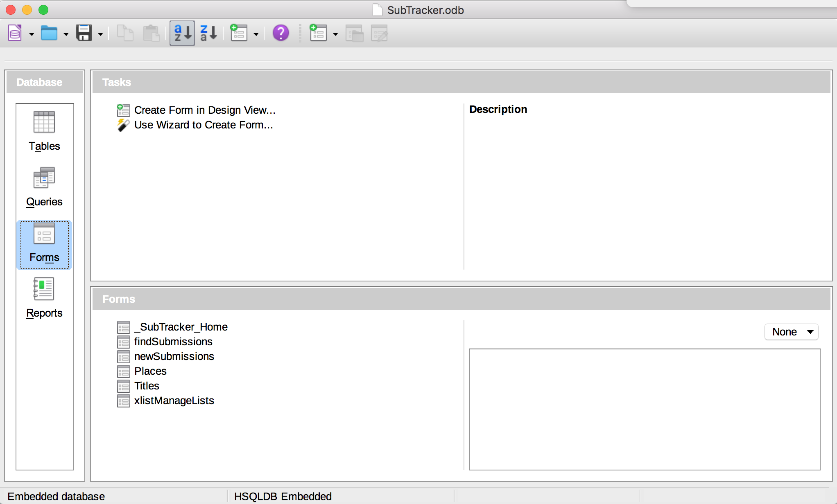Expand the second New Form dropdown arrow
The width and height of the screenshot is (837, 504).
(x=335, y=34)
